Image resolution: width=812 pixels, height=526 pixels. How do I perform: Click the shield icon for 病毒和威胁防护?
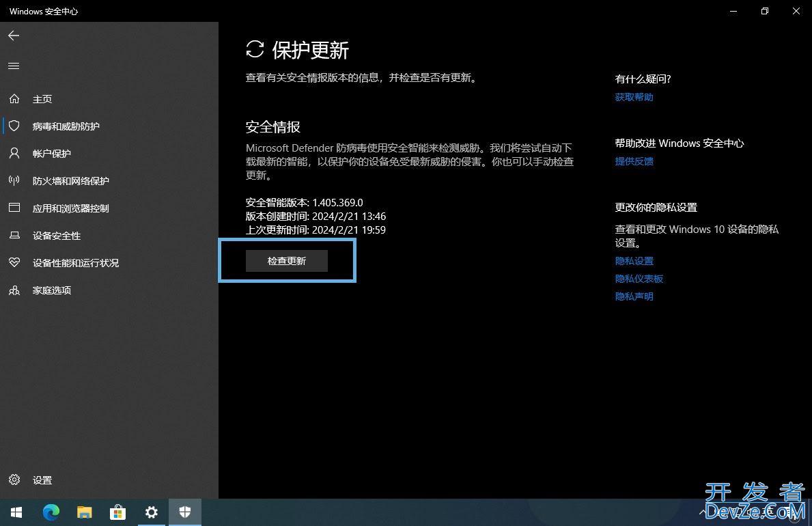coord(14,126)
